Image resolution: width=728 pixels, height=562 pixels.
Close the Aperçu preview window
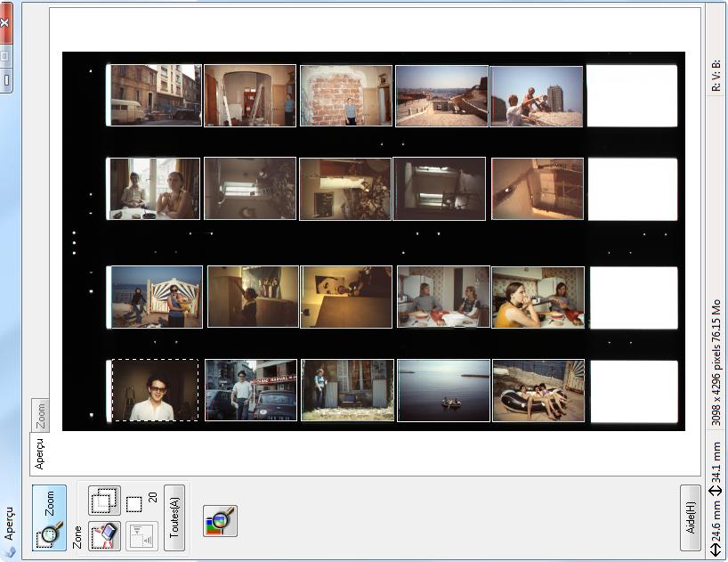click(5, 22)
